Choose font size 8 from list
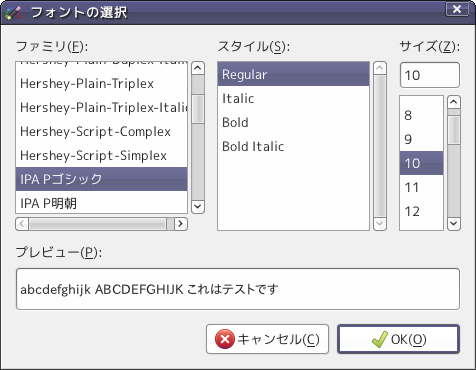476x370 pixels. [421, 115]
